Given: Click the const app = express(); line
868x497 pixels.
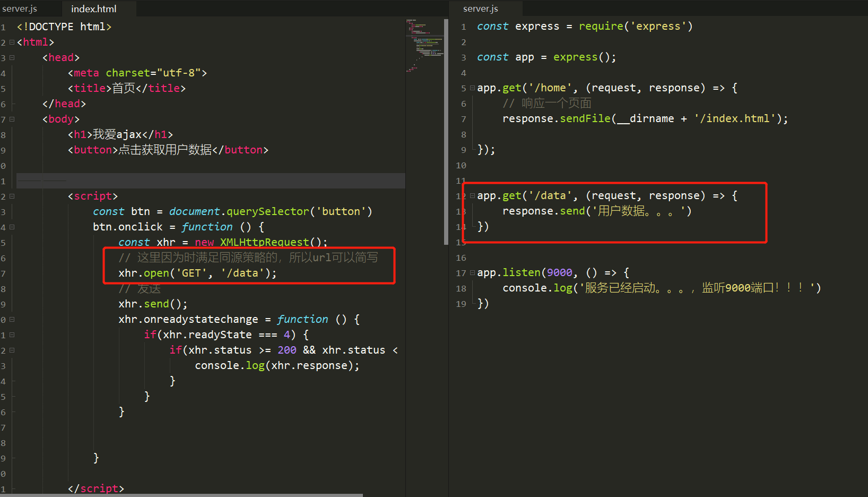Looking at the screenshot, I should click(x=546, y=57).
